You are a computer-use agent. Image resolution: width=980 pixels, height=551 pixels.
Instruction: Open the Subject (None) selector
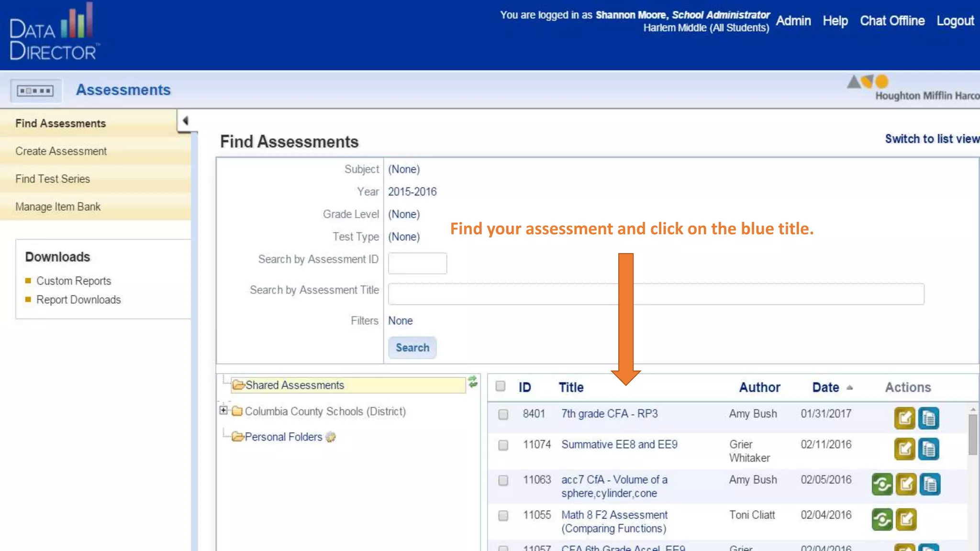(x=404, y=169)
